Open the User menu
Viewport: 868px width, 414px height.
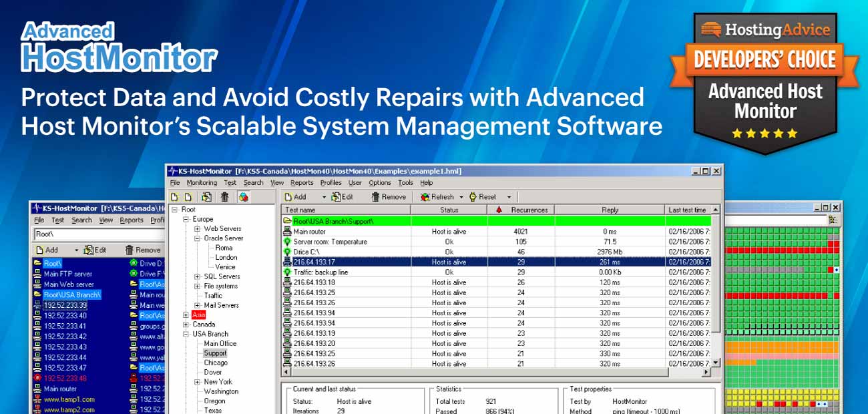pyautogui.click(x=355, y=182)
